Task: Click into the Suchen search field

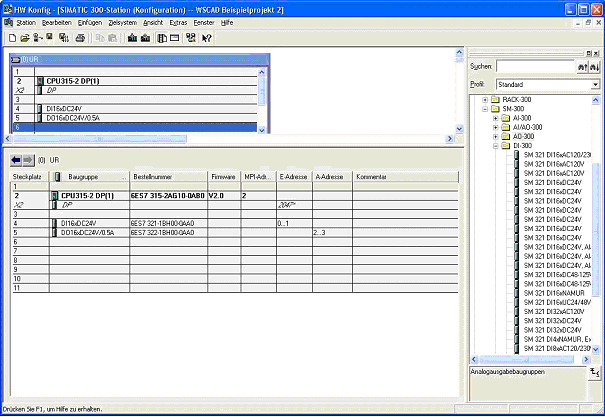Action: coord(536,67)
